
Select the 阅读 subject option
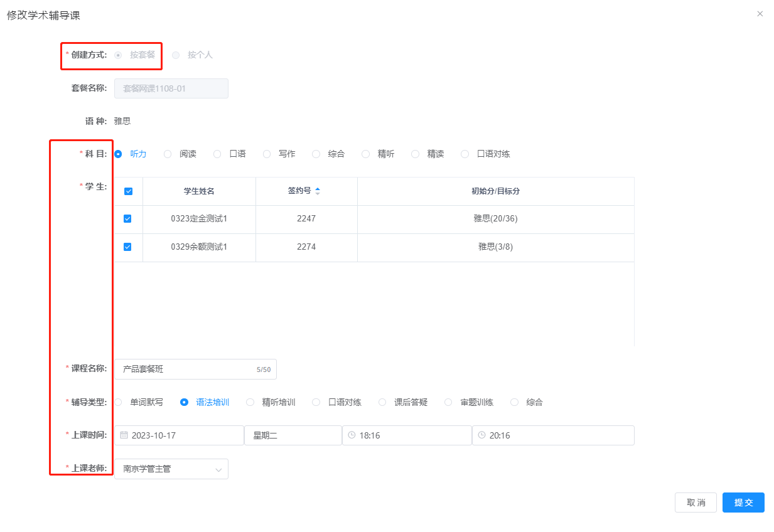click(x=168, y=154)
